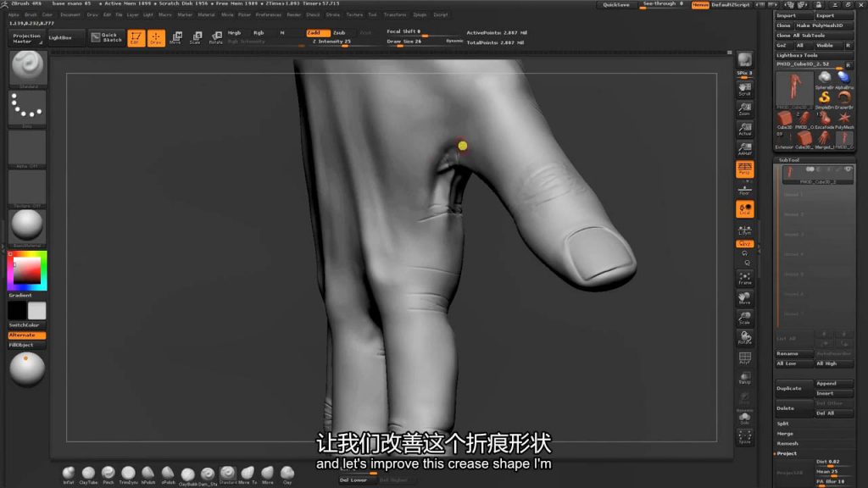Screen dimensions: 868x488
Task: Click the Export tool button
Action: tap(834, 15)
